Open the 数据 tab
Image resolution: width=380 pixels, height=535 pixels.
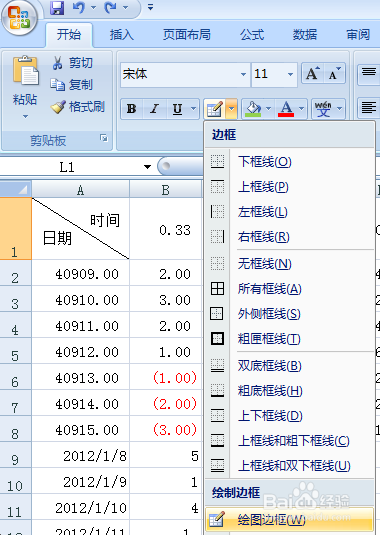tap(305, 34)
